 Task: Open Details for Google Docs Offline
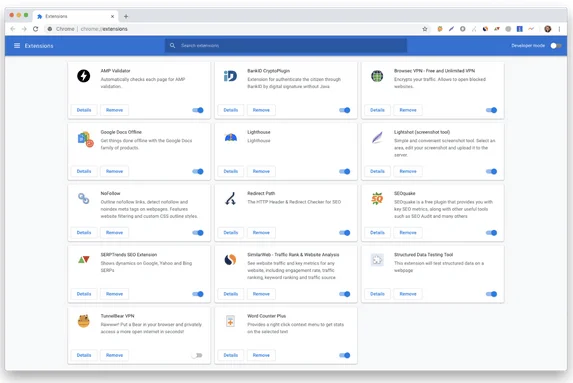tap(84, 171)
